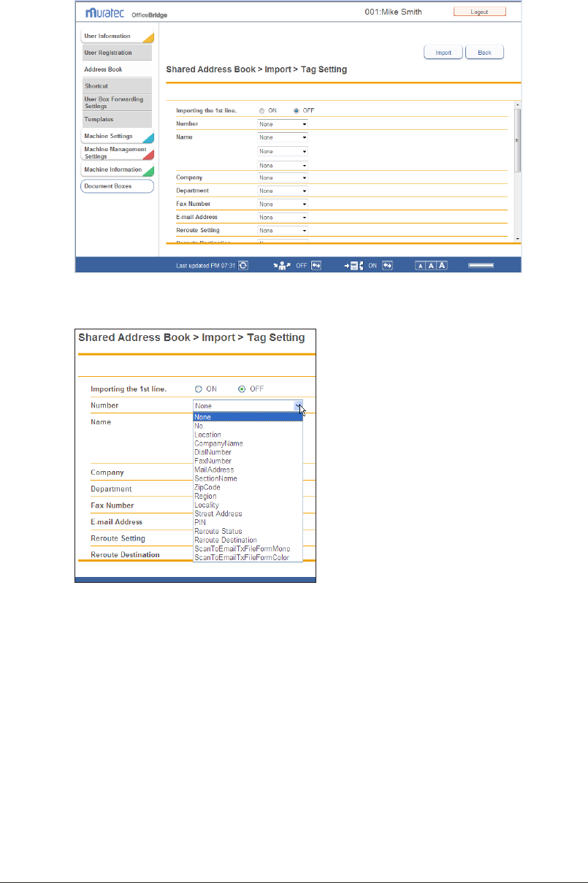Open User Box Forwarding Settings
Screen dimensions: 588x883
pyautogui.click(x=117, y=102)
